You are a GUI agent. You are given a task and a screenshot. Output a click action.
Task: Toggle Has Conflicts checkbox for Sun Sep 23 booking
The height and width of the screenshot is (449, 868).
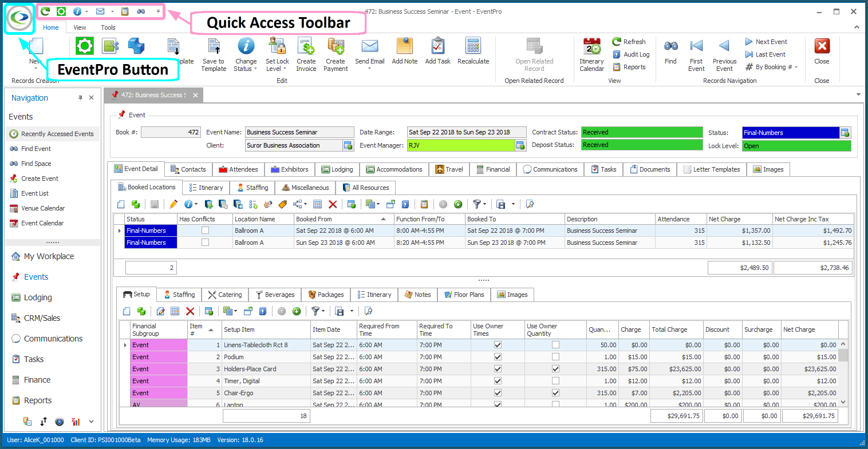coord(205,243)
